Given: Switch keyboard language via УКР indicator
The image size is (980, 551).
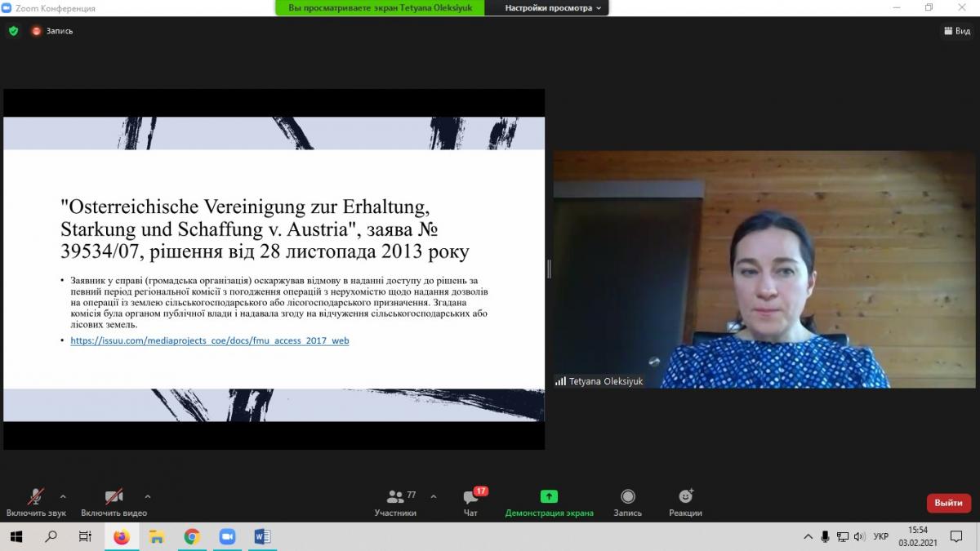Looking at the screenshot, I should click(880, 536).
